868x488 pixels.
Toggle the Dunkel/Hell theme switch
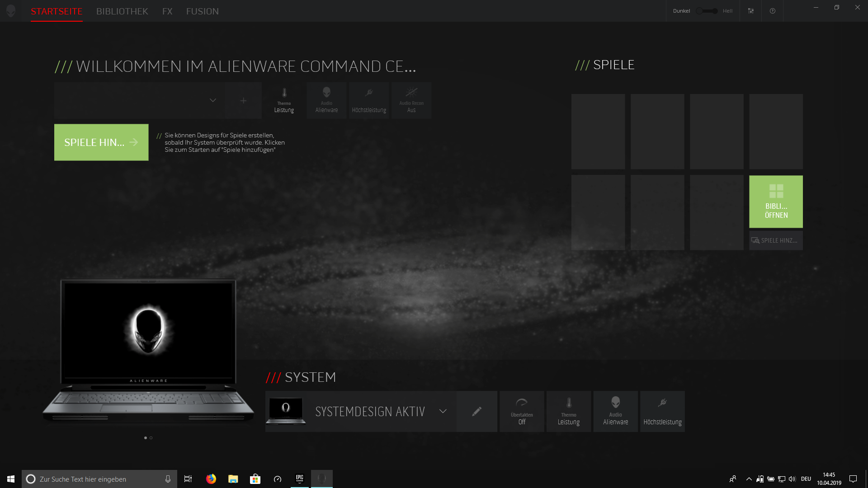click(x=707, y=11)
